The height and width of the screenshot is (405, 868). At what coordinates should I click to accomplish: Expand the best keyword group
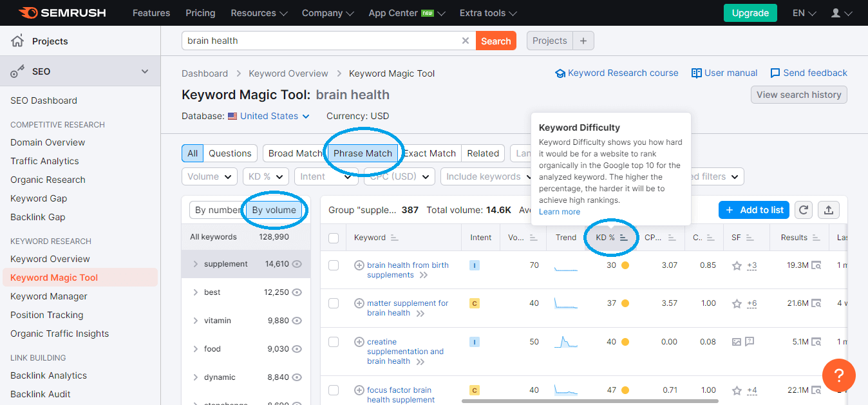tap(196, 292)
